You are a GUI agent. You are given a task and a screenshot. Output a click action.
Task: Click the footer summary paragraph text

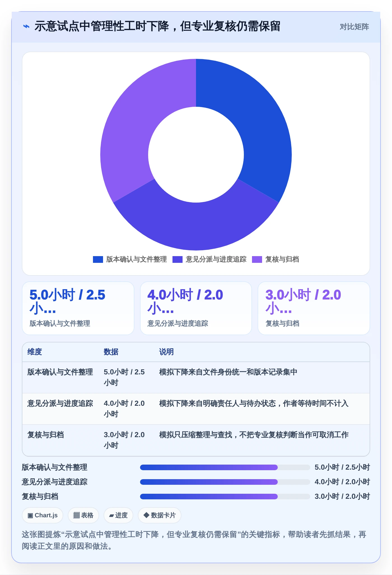[x=194, y=540]
